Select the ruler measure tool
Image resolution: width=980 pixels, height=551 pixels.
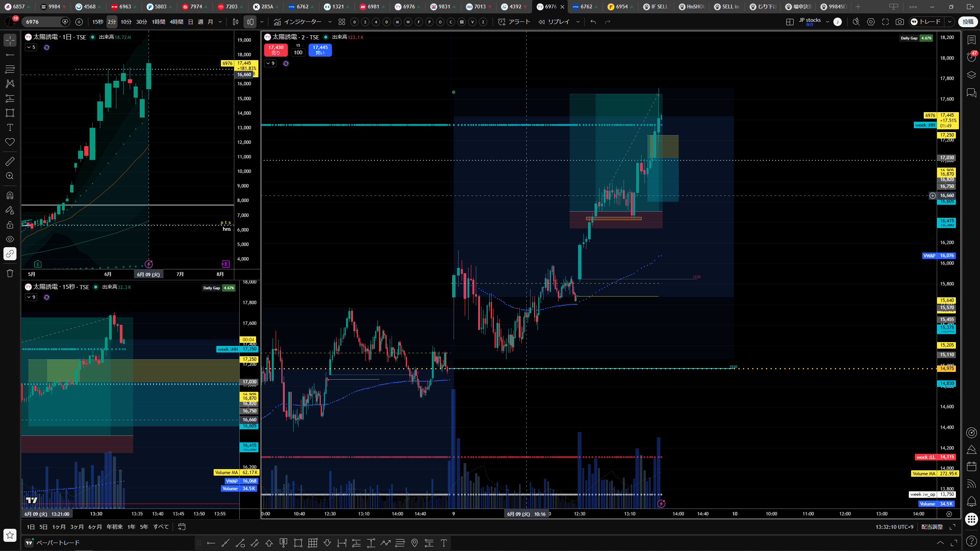coord(10,161)
